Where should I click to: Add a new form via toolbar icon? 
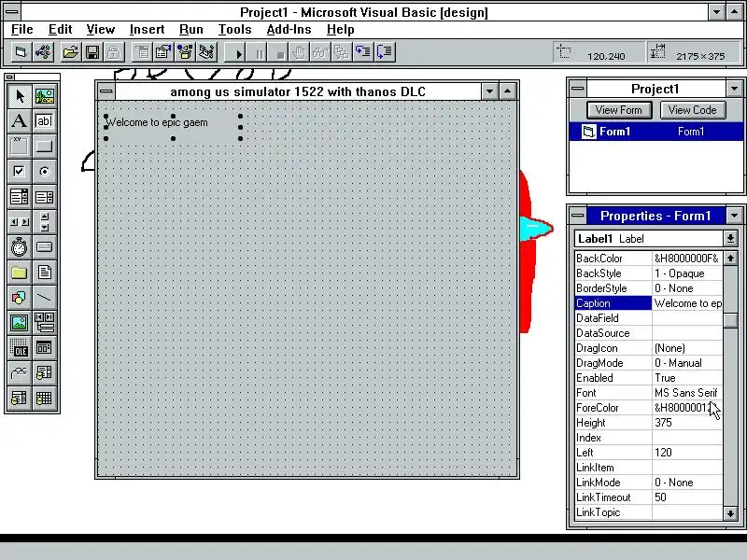click(x=21, y=52)
